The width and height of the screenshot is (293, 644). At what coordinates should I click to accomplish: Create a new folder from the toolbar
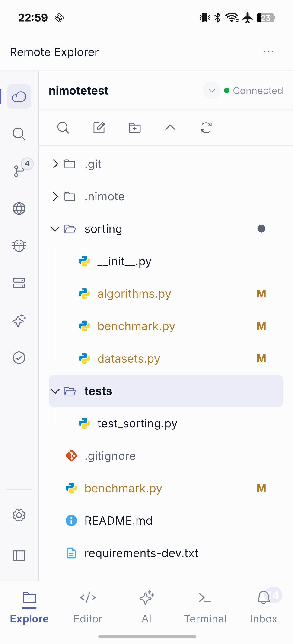[135, 128]
